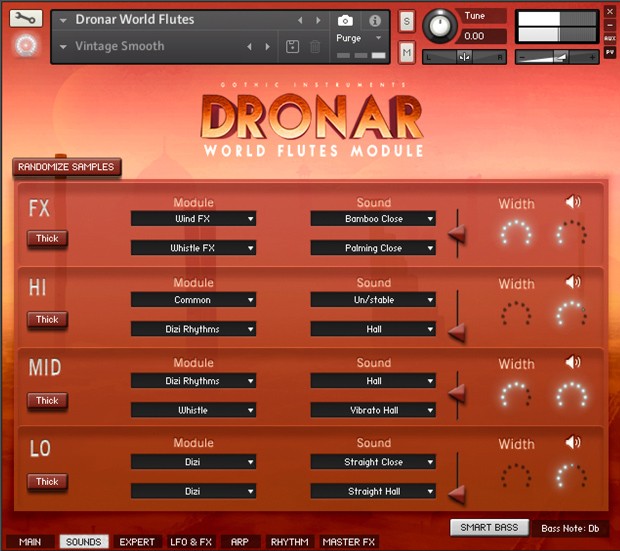The image size is (620, 551).
Task: Open Straight Close sound dropdown
Action: pyautogui.click(x=373, y=462)
